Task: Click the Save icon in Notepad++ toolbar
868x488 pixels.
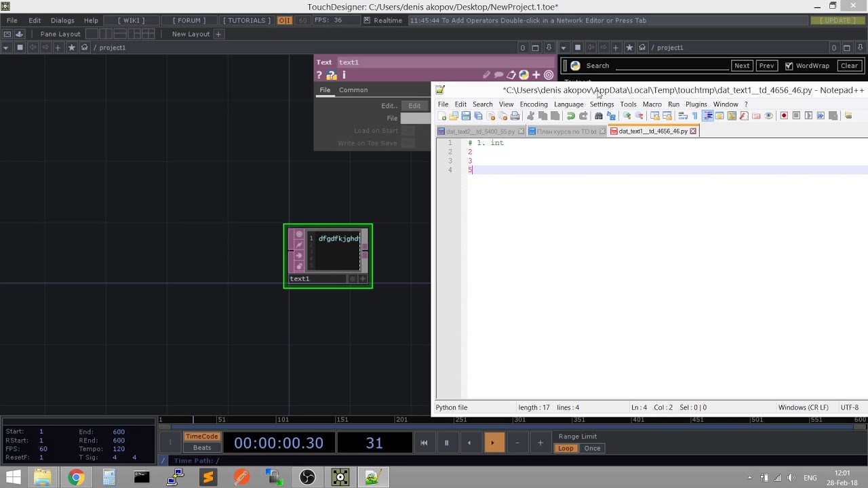Action: (466, 116)
